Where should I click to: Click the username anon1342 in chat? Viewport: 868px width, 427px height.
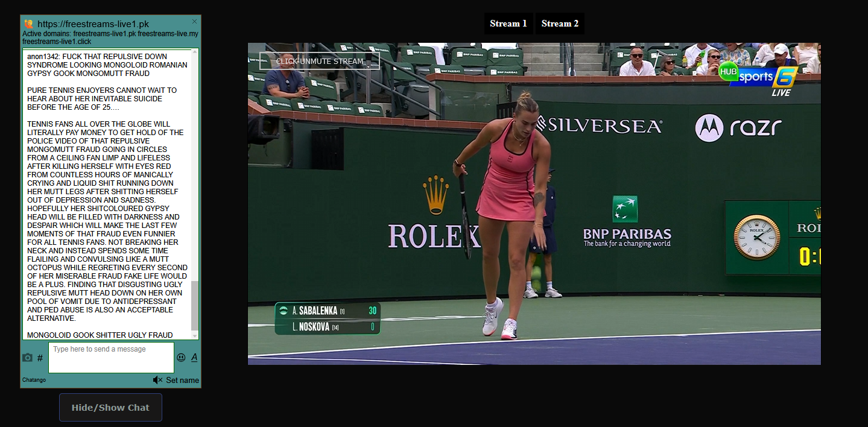click(43, 57)
